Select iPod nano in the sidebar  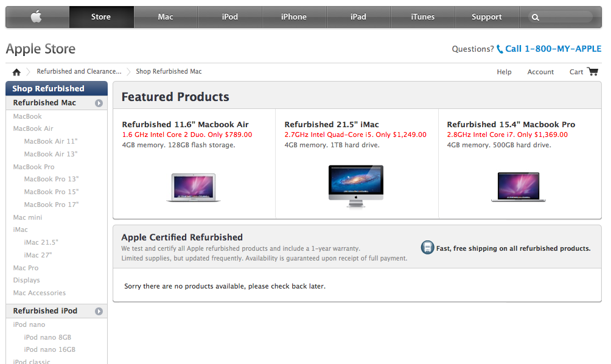coord(29,324)
